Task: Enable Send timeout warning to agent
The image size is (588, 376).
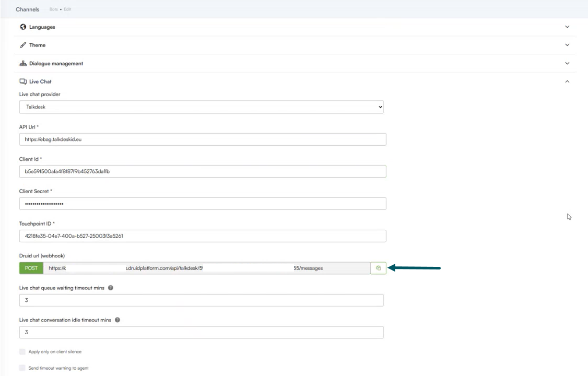Action: tap(22, 368)
